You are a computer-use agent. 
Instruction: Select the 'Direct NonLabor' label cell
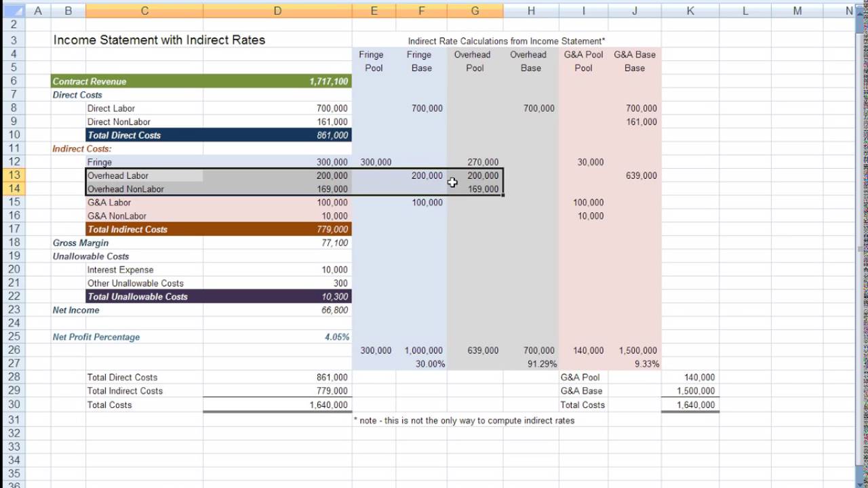pos(144,122)
